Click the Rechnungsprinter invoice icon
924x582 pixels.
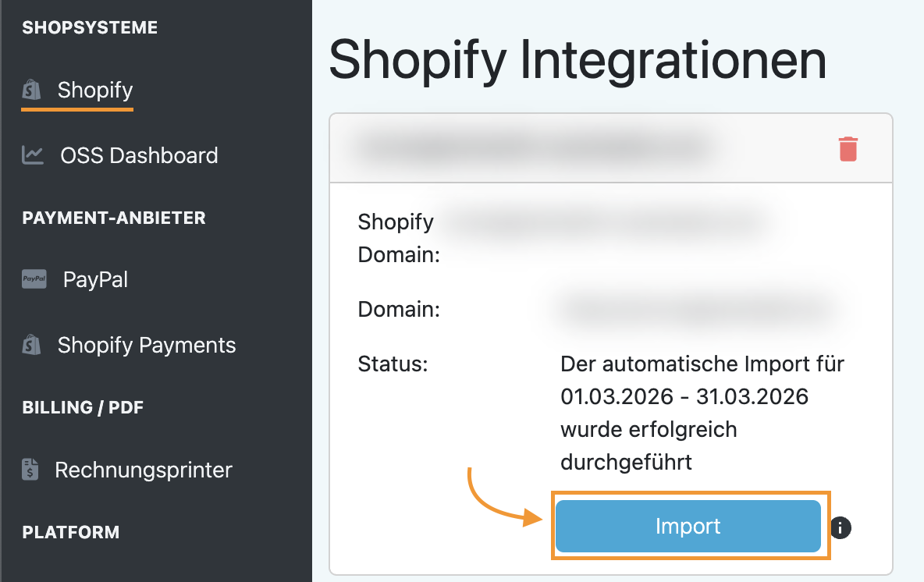[x=30, y=470]
